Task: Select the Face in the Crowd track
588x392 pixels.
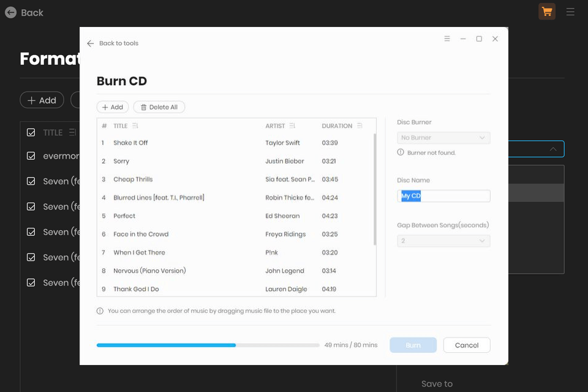Action: (x=236, y=234)
